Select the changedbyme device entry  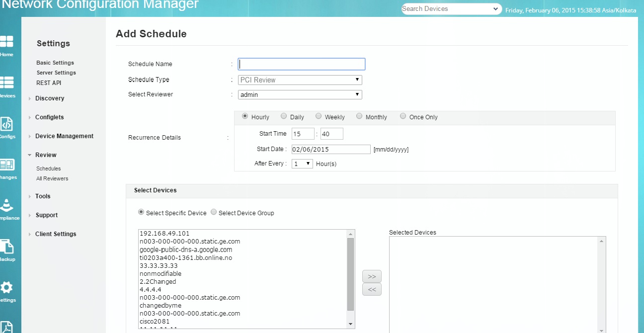pyautogui.click(x=161, y=305)
